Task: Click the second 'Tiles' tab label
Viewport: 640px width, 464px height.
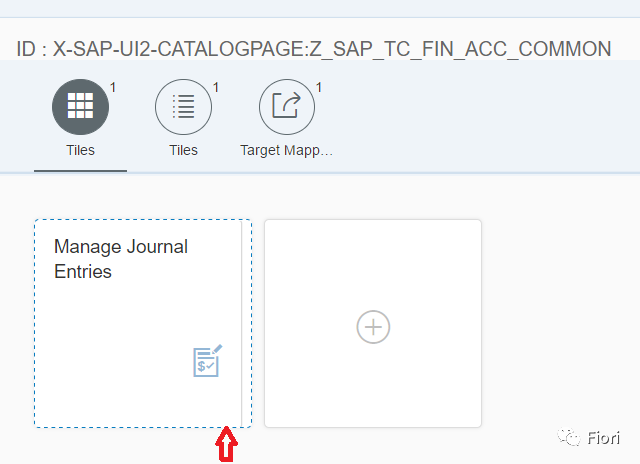Action: (183, 150)
